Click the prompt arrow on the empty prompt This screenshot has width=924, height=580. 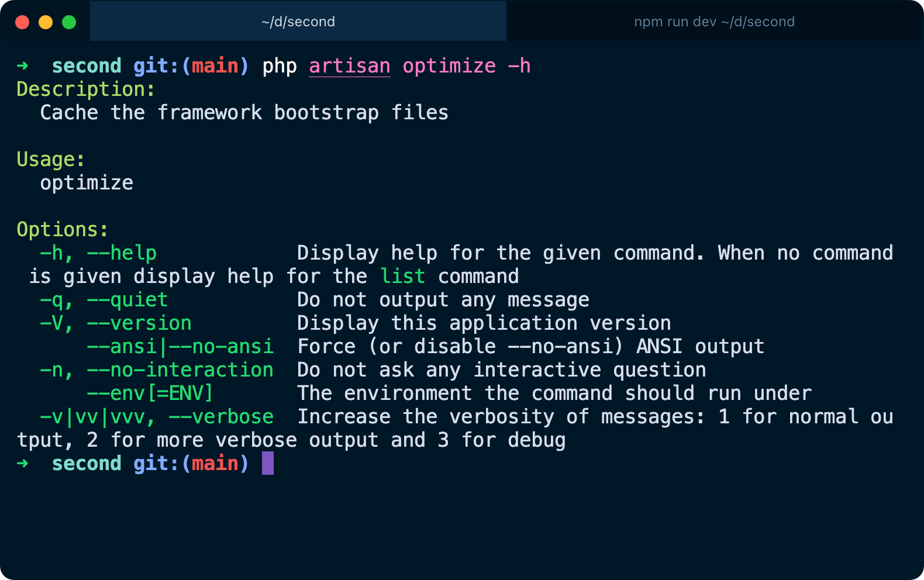tap(23, 464)
